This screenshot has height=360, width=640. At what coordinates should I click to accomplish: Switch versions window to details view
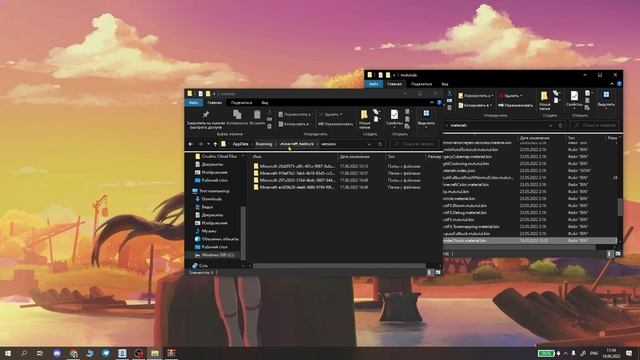click(430, 272)
